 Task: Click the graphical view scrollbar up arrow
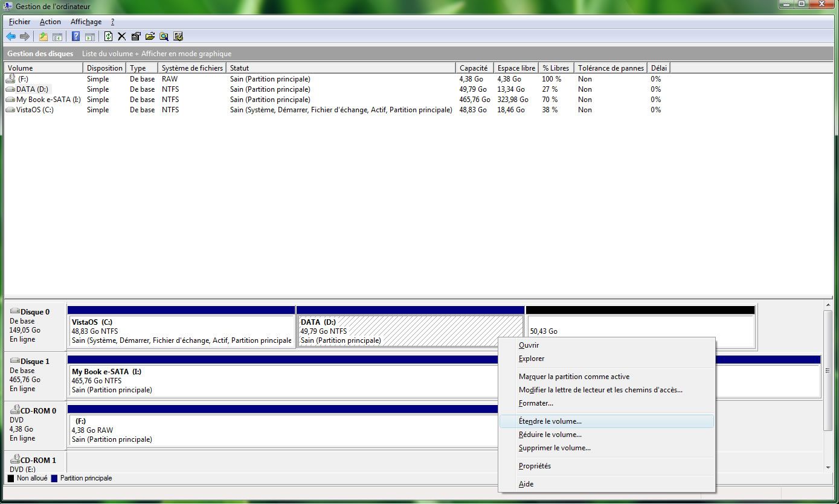[x=828, y=305]
